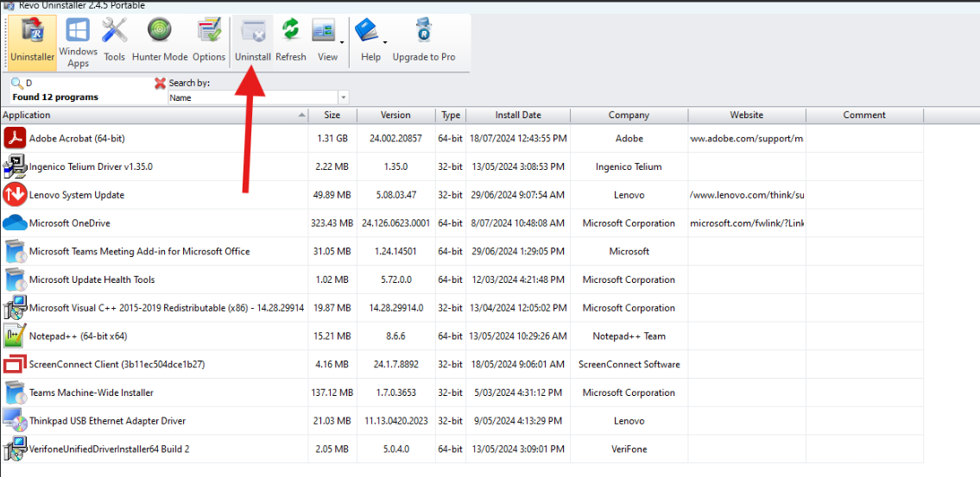Select Microsoft Visual C++ 2015-2019 Redistributable

[463, 308]
